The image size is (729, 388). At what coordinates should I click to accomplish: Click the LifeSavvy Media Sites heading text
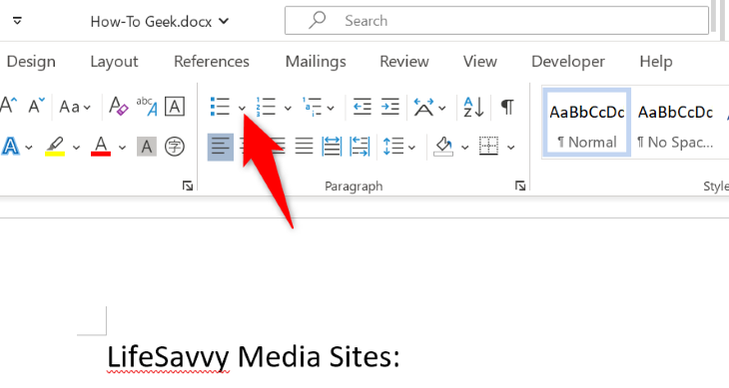tap(253, 357)
